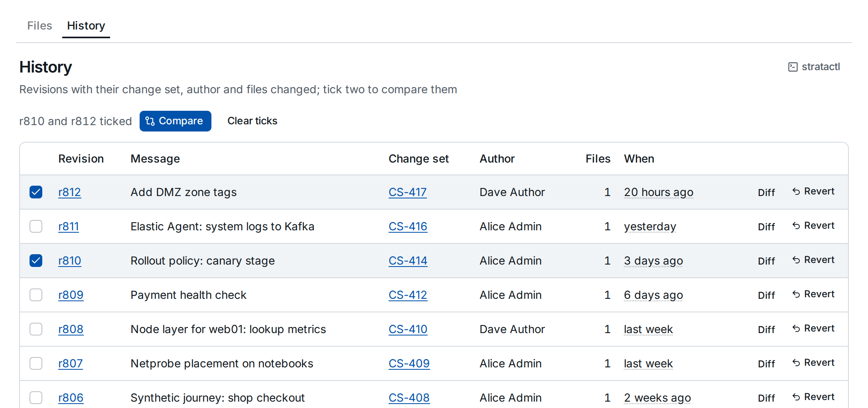Viewport: 868px width, 408px height.
Task: Revert revision r807
Action: (813, 363)
